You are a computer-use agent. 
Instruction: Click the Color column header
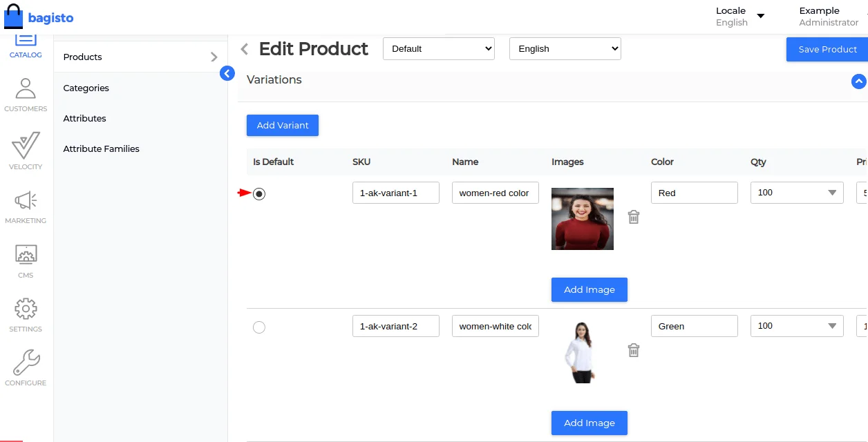point(662,162)
